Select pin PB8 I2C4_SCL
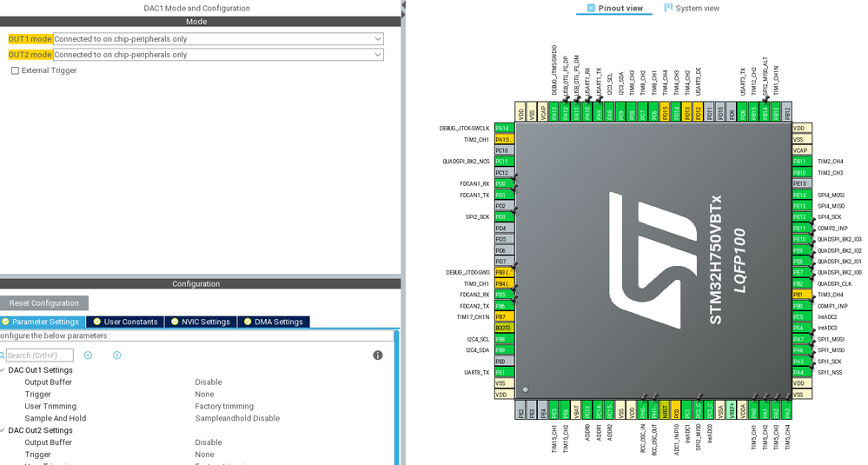This screenshot has height=465, width=868. 504,339
